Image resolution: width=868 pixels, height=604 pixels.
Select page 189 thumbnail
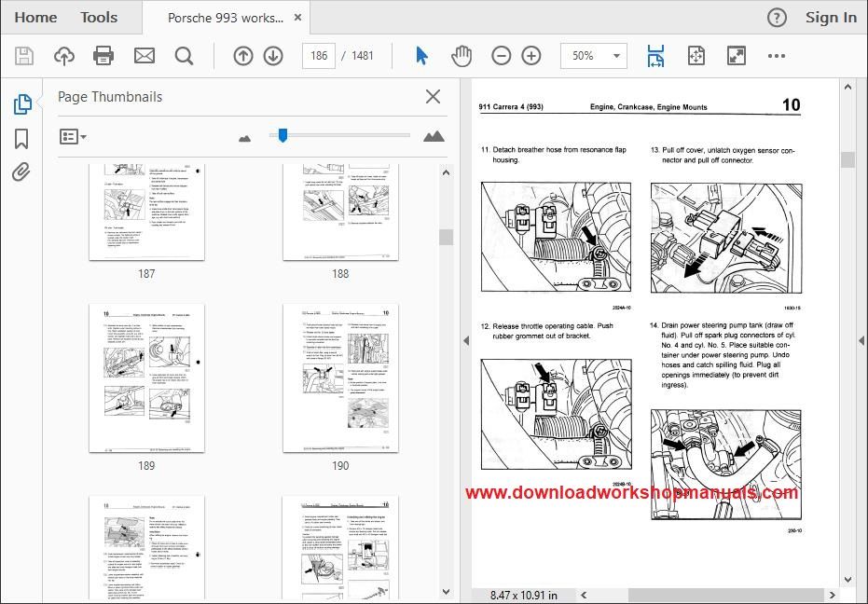146,377
